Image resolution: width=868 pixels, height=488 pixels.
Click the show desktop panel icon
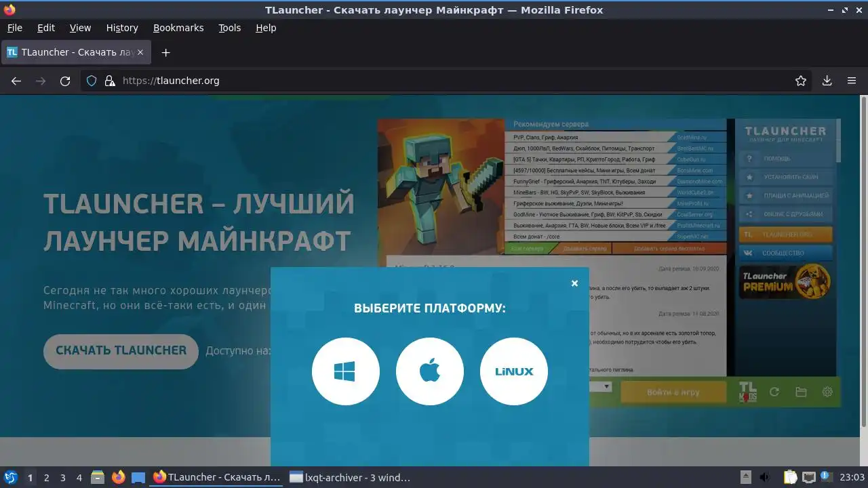click(x=138, y=477)
